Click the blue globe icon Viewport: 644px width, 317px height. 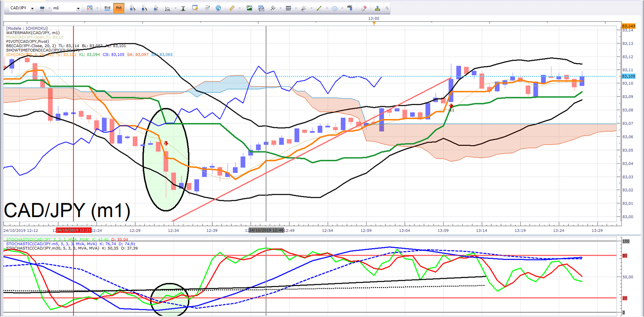219,8
